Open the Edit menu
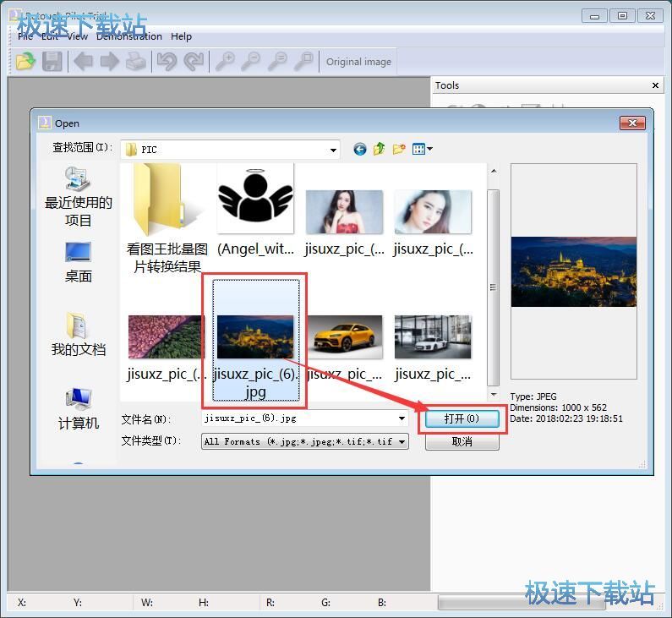The image size is (672, 618). (x=50, y=36)
